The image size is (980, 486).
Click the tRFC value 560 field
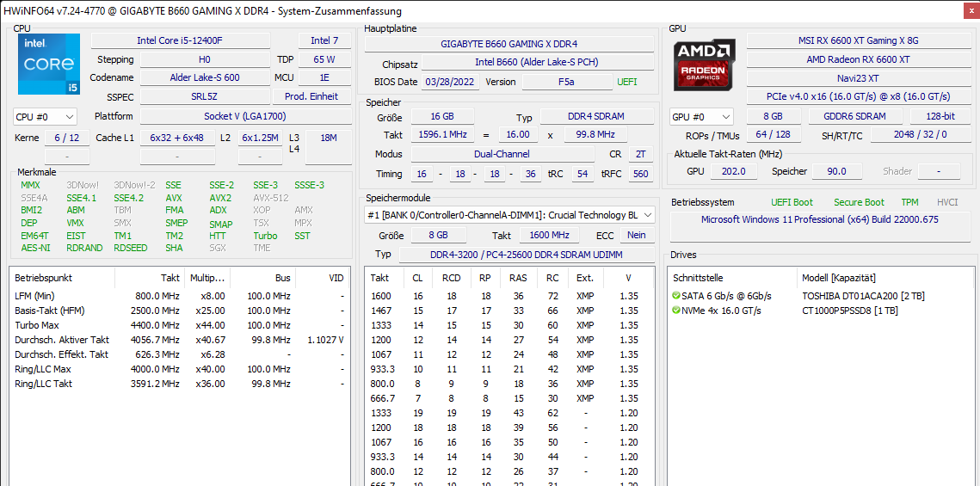641,174
